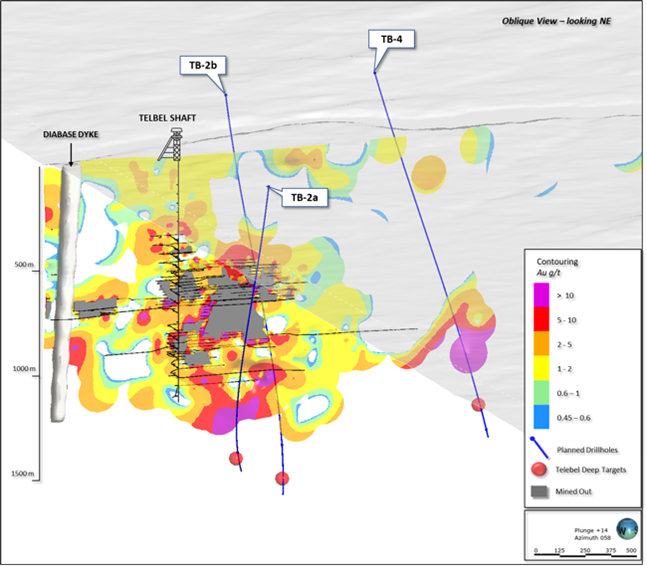This screenshot has height=566, width=647.
Task: Click the blue 0.45 – 0.6 legend swatch
Action: click(541, 417)
